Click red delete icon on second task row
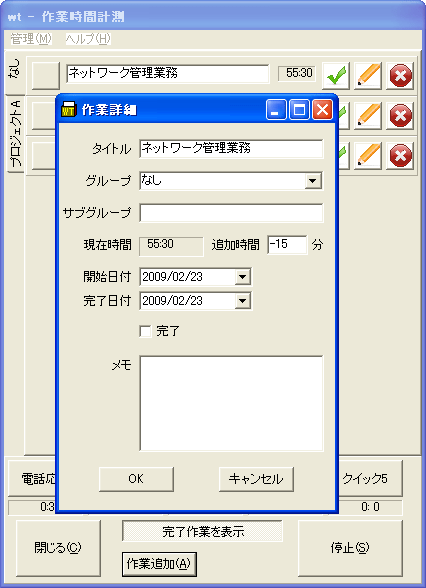426x588 pixels. (400, 116)
